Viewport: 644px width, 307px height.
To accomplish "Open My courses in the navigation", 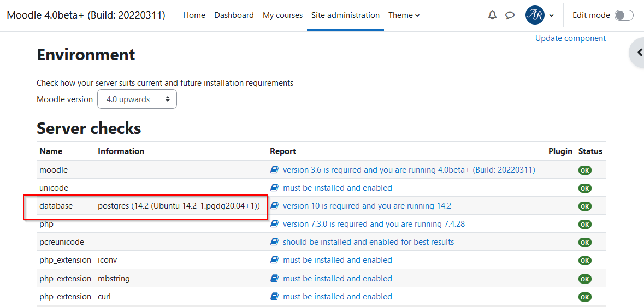I will pos(282,15).
